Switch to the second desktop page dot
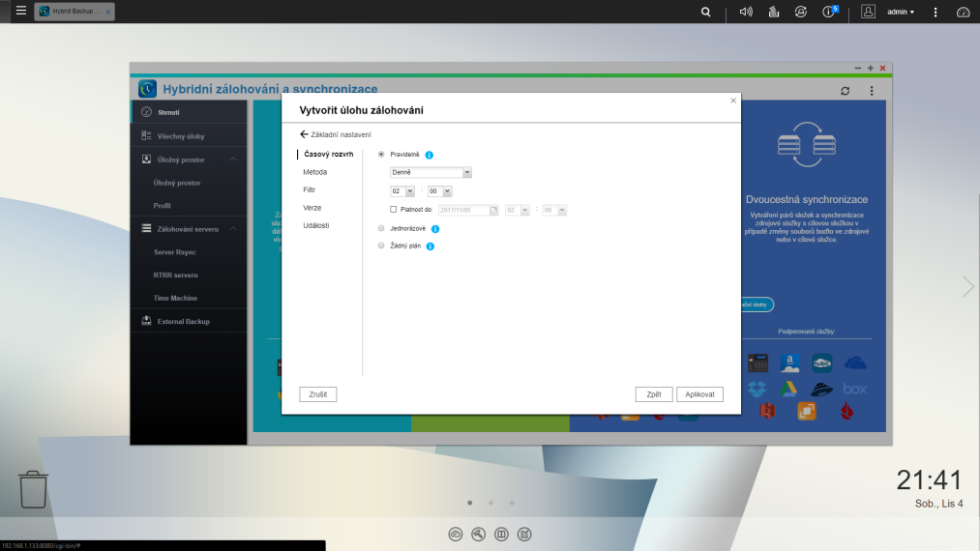Viewport: 980px width, 551px height. tap(491, 503)
